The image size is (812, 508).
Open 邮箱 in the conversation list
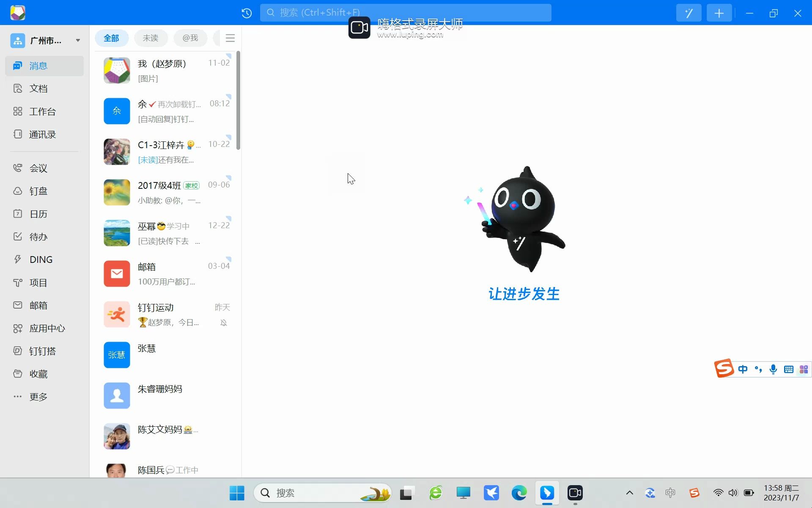click(166, 274)
